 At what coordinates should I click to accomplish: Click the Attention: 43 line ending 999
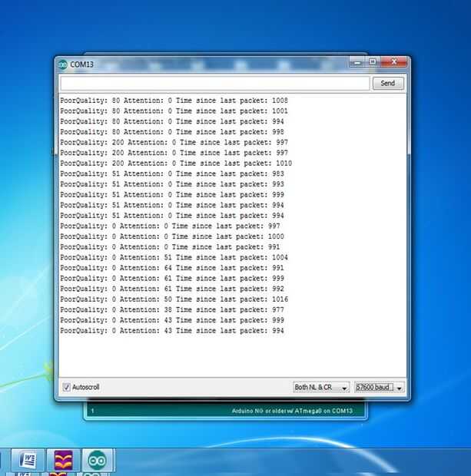172,320
